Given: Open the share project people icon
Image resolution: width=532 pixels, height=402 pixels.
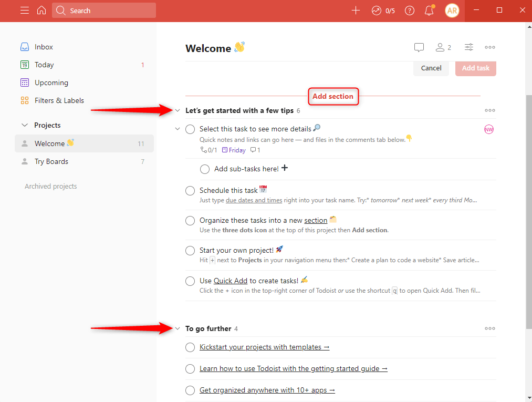Looking at the screenshot, I should (x=443, y=47).
